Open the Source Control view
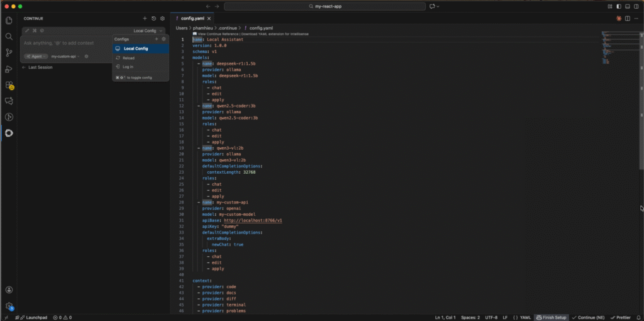644x321 pixels. [x=9, y=53]
